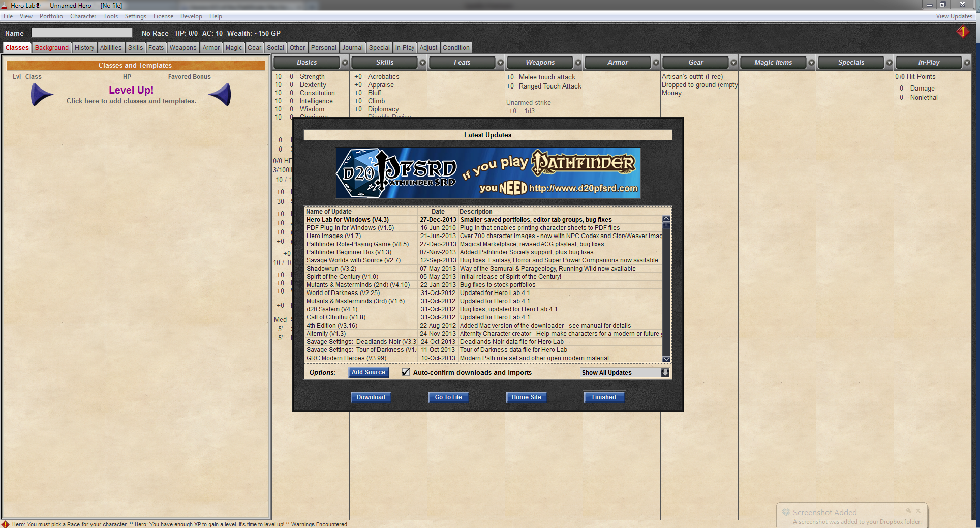
Task: Open the Basics panel dropdown arrow
Action: click(x=345, y=63)
